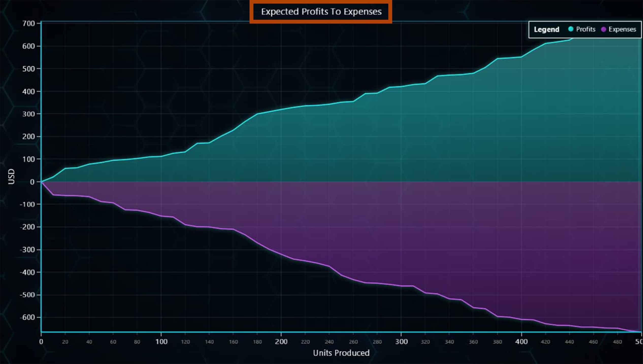Click the -600 tick on USD axis
Viewport: 643px width, 364px height.
click(27, 317)
